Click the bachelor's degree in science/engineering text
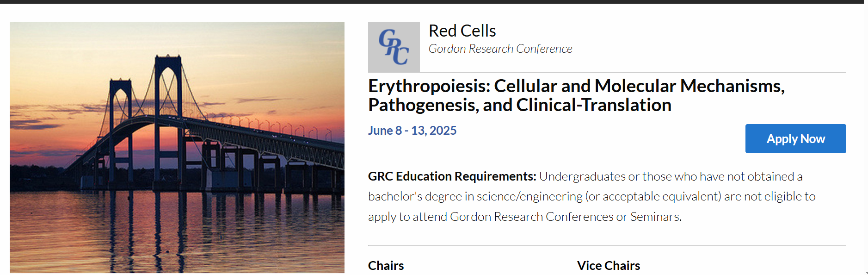This screenshot has height=275, width=868. click(475, 196)
